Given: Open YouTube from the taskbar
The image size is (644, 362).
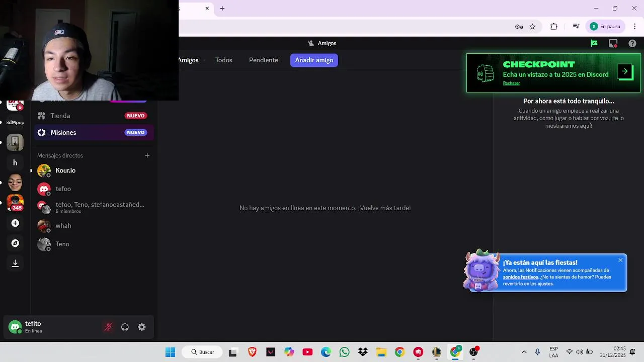Looking at the screenshot, I should click(307, 352).
